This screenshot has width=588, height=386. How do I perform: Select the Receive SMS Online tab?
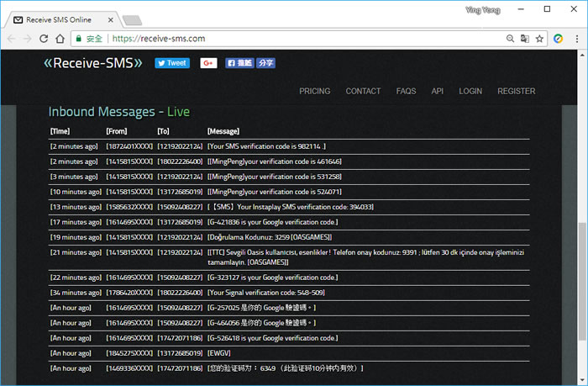63,20
